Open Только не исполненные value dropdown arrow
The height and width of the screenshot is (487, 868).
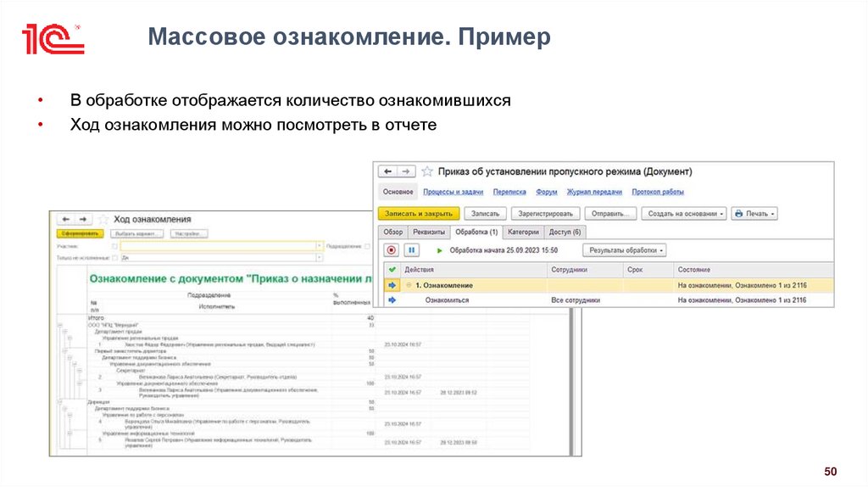coord(320,258)
